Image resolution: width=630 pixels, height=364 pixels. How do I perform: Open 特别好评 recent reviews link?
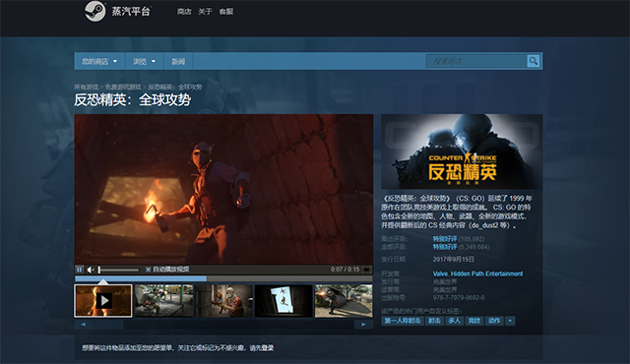coord(445,239)
